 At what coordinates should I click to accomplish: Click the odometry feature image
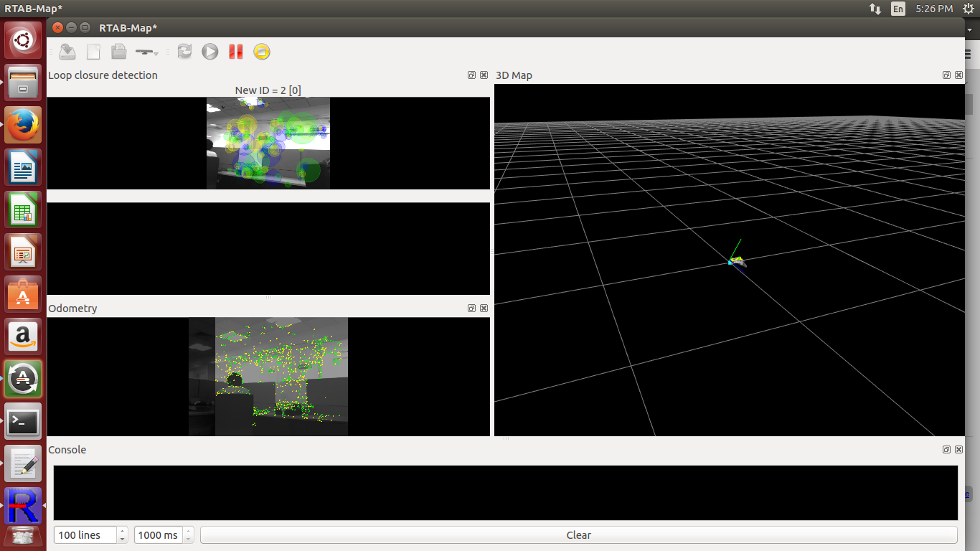click(268, 377)
